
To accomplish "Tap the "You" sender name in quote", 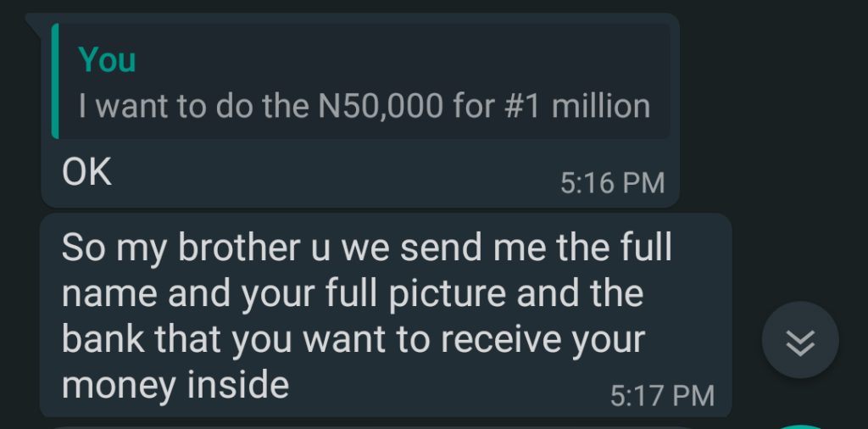I will click(x=107, y=60).
